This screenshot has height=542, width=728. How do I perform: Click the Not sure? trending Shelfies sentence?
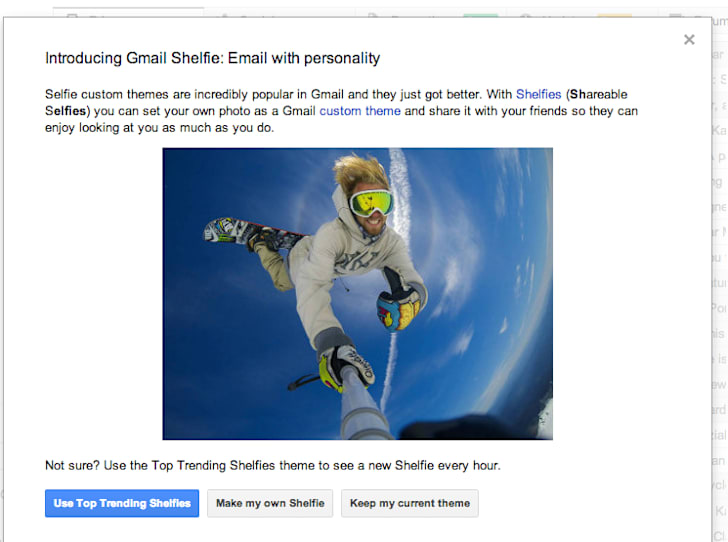tap(273, 465)
